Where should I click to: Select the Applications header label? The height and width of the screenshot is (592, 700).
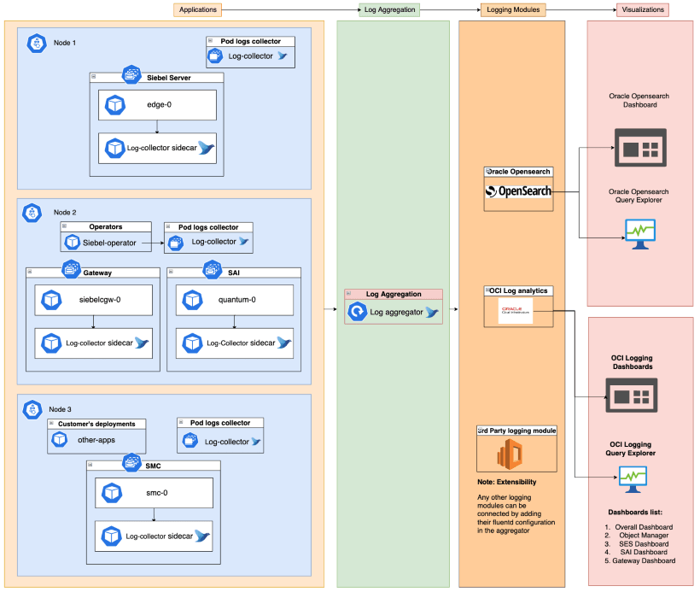tap(198, 9)
